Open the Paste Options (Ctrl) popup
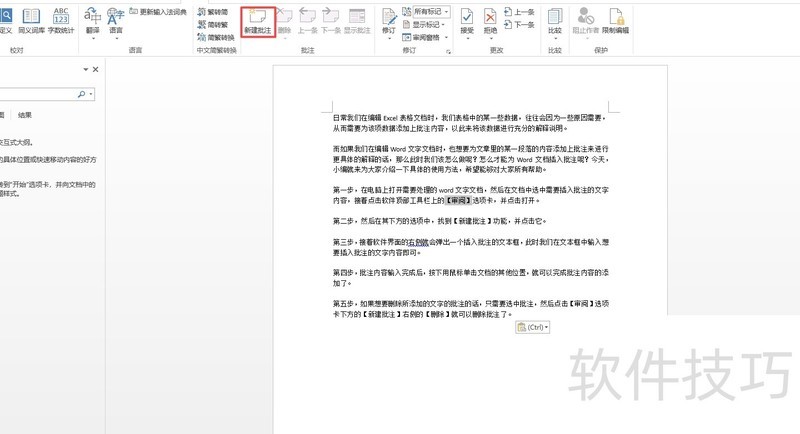The width and height of the screenshot is (800, 434). (532, 328)
